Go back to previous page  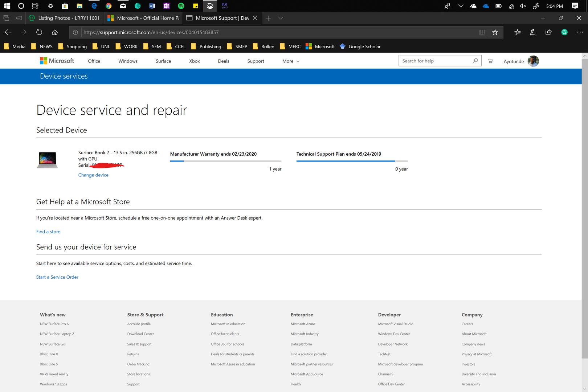click(x=8, y=32)
